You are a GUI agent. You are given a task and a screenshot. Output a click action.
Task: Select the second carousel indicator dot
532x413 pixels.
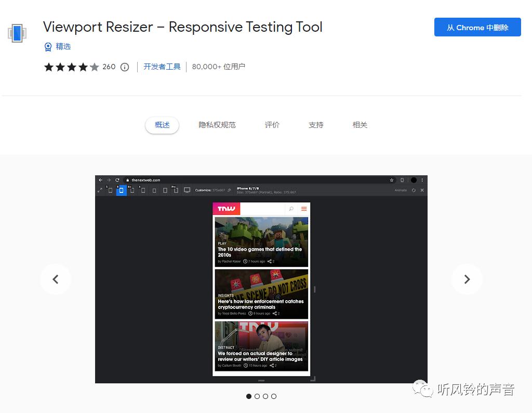tap(257, 396)
